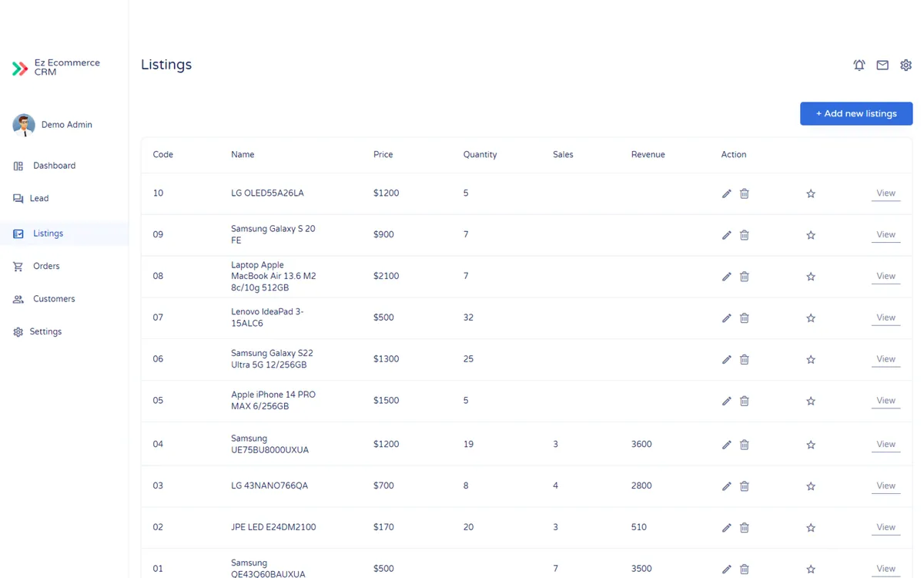The image size is (924, 578).
Task: View the LG OLED55A26LA listing
Action: coord(885,193)
